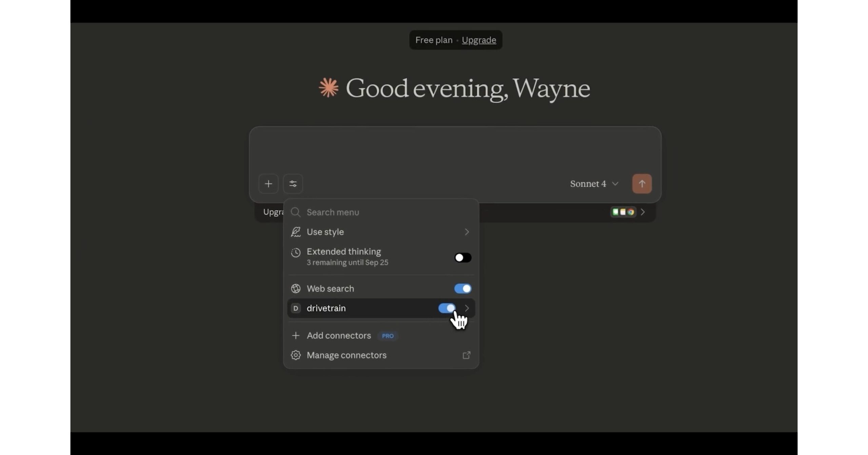Click the globe icon next to Web search

coord(295,288)
